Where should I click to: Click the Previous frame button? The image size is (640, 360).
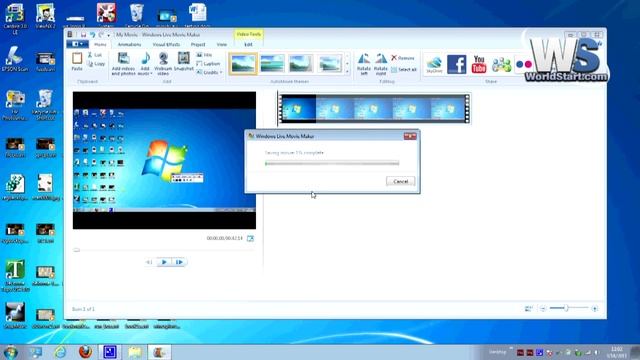tap(149, 262)
